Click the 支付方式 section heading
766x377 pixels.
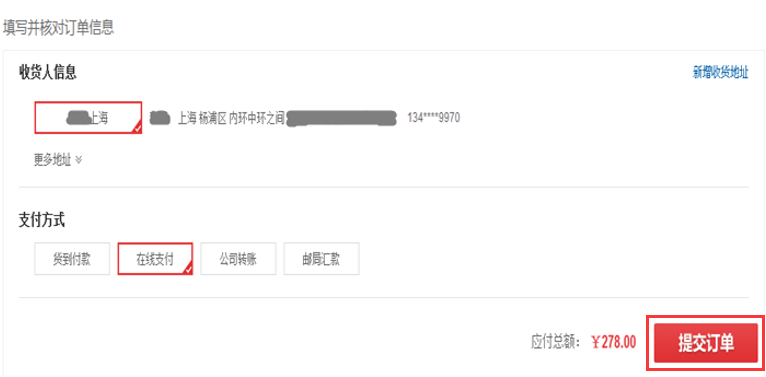(42, 221)
